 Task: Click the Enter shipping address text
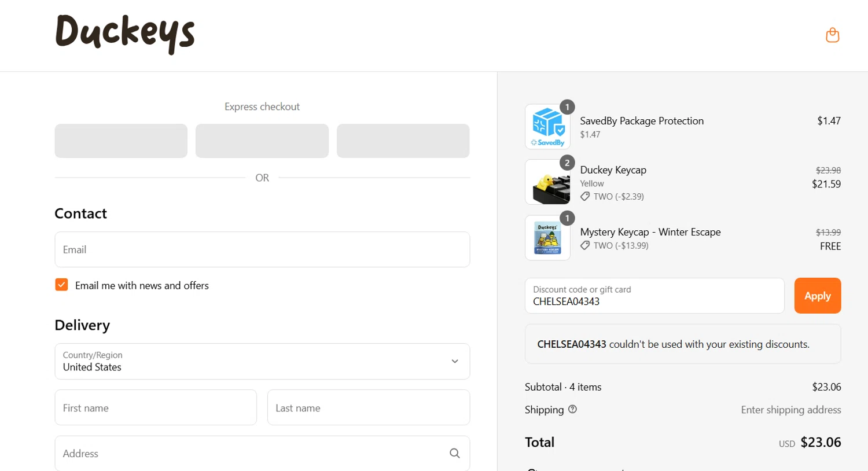tap(791, 410)
